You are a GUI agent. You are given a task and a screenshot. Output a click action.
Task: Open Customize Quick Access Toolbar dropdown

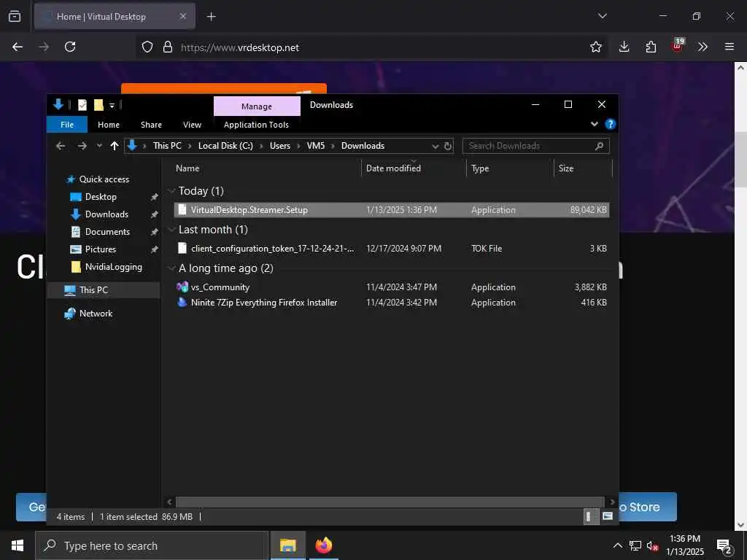click(x=112, y=105)
